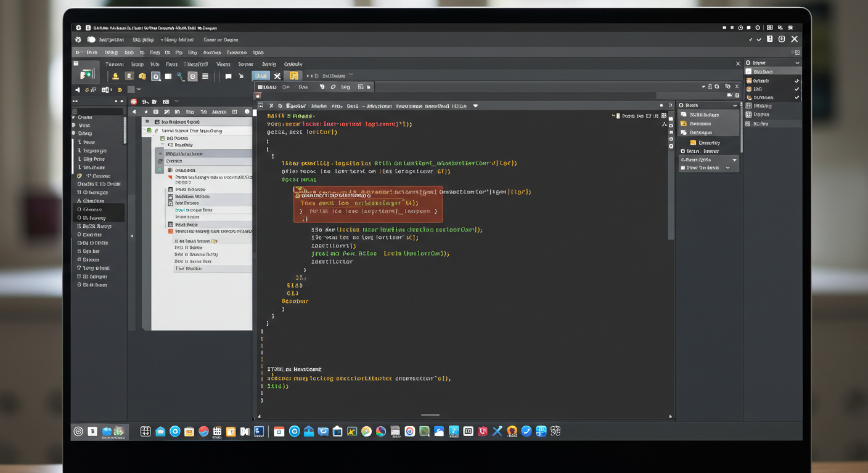
Task: Open the white triangle dropdown in lower right panel
Action: [734, 160]
